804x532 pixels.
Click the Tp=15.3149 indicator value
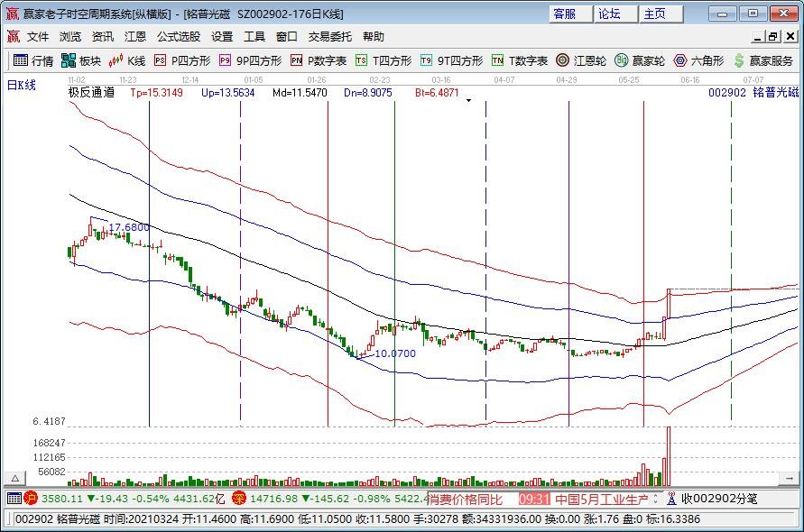coord(156,93)
